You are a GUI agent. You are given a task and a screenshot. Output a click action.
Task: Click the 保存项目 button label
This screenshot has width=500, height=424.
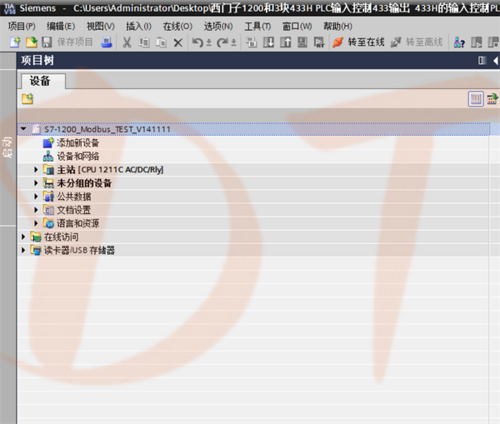coord(75,42)
